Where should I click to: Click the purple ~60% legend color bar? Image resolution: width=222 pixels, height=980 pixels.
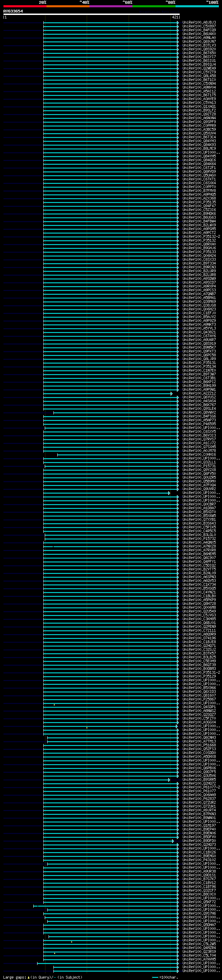tap(111, 7)
